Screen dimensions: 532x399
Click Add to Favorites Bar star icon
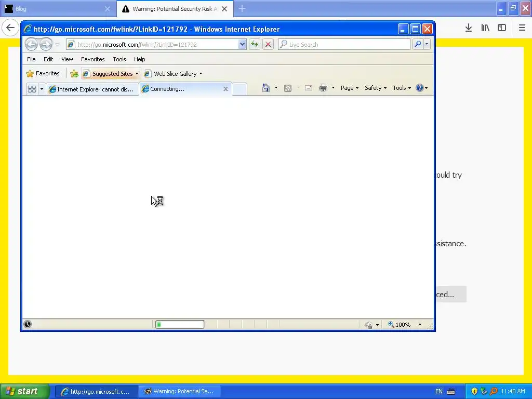click(x=74, y=74)
